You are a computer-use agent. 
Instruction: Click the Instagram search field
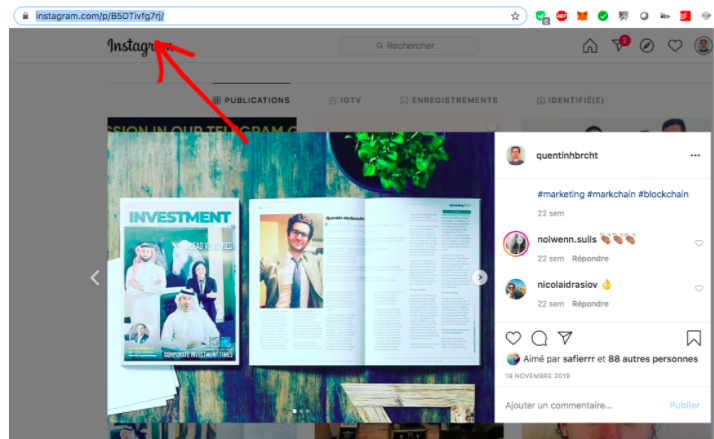(x=409, y=46)
